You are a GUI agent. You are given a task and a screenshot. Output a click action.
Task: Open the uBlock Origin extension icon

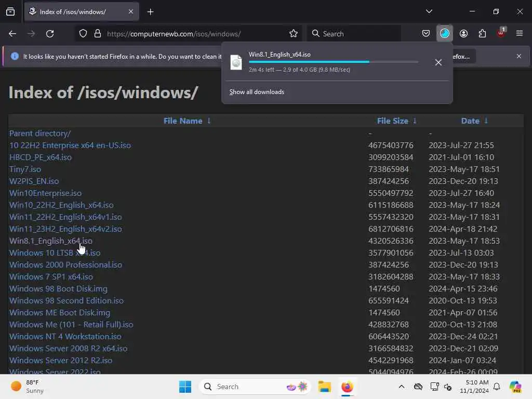tap(501, 33)
